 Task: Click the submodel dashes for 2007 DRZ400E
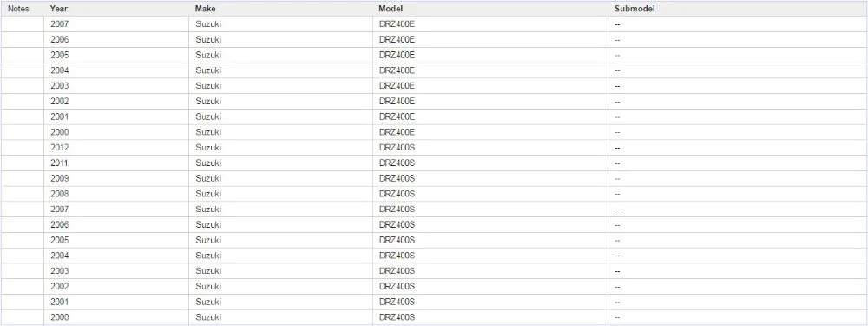coord(617,24)
